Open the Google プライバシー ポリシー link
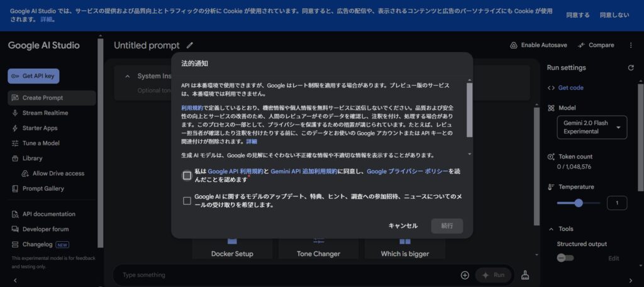This screenshot has height=287, width=644. click(408, 171)
